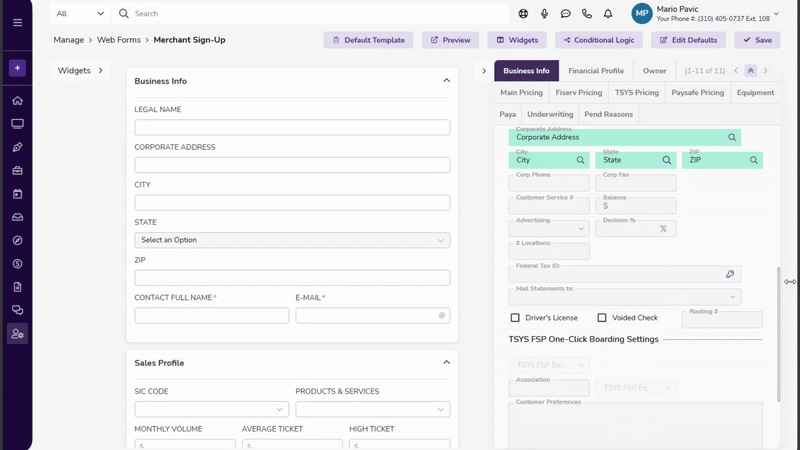This screenshot has height=450, width=800.
Task: Click the Save button
Action: pyautogui.click(x=757, y=40)
